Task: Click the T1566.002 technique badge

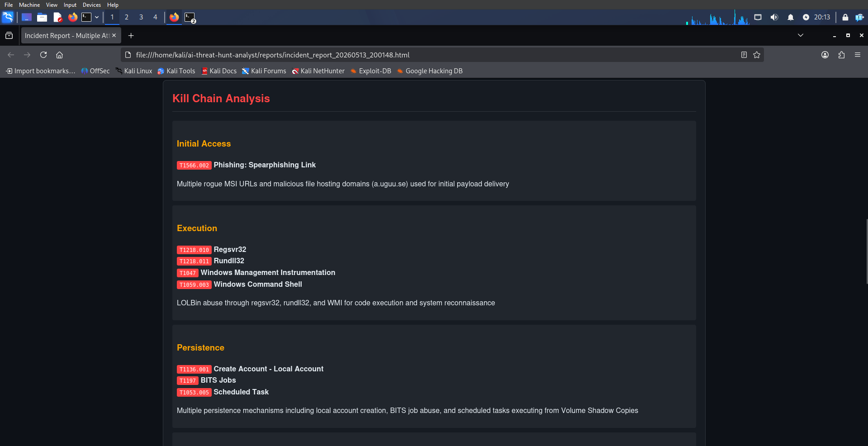Action: click(x=194, y=166)
